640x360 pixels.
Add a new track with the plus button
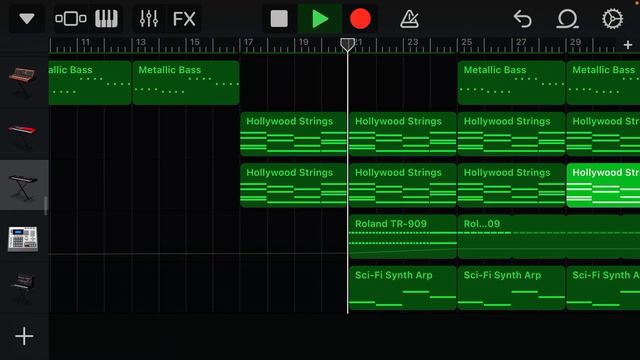coord(24,336)
